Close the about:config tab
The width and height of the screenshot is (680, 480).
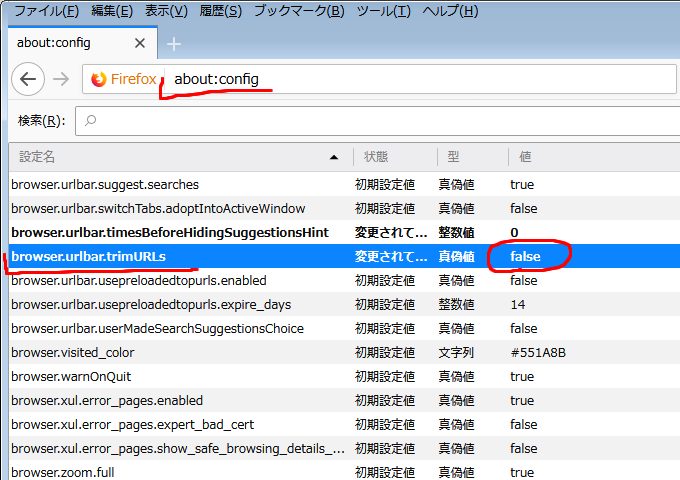140,44
